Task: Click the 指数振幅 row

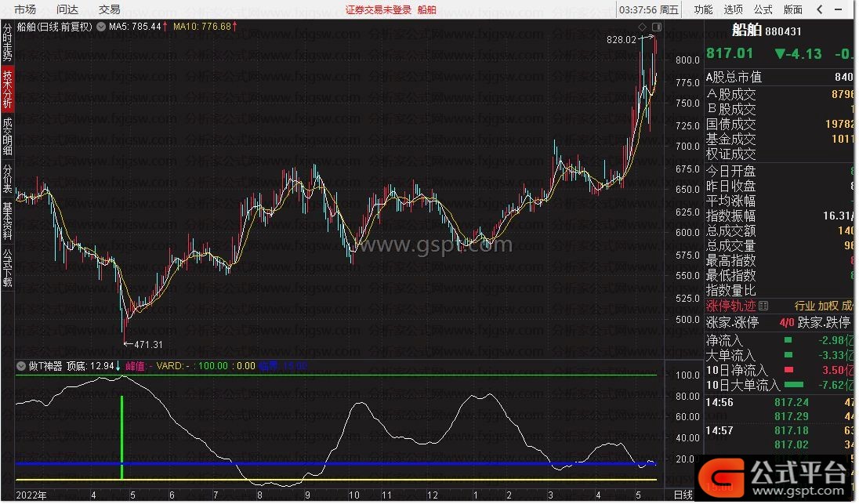Action: coord(780,216)
